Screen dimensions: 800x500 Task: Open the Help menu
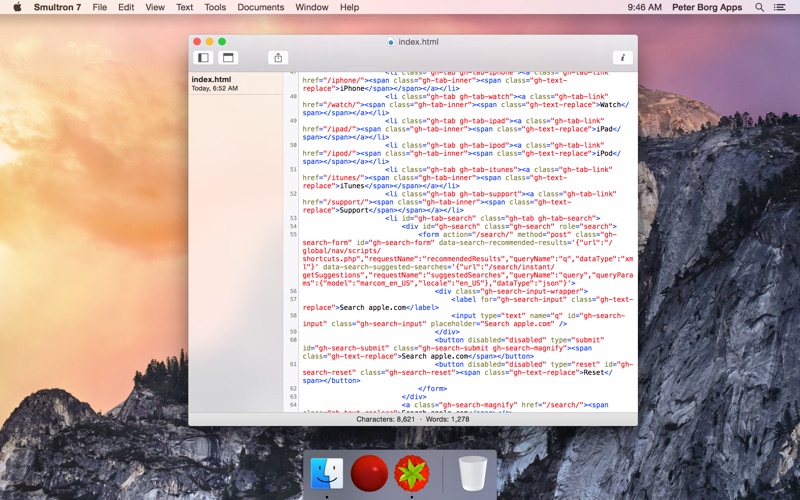349,7
